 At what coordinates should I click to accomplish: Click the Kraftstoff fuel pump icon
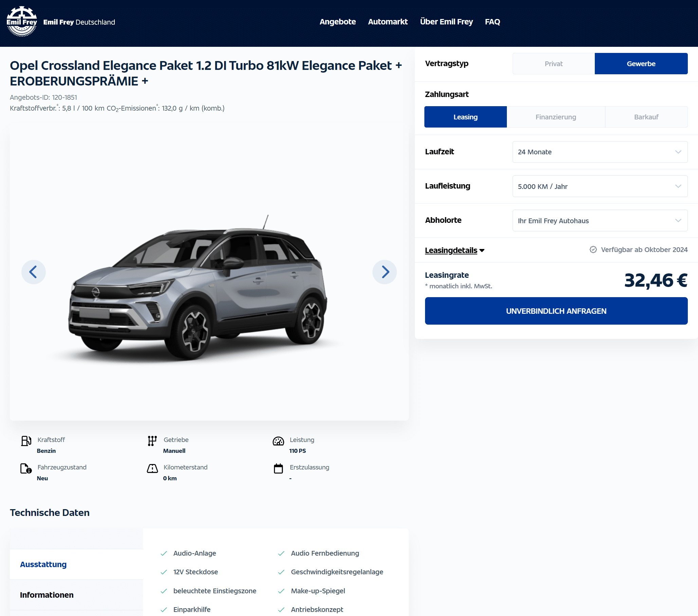tap(26, 441)
